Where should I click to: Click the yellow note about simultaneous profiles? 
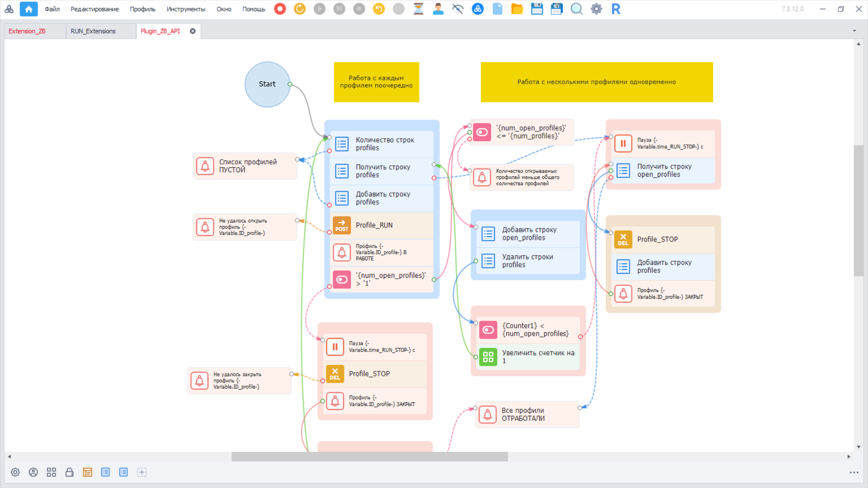[596, 82]
